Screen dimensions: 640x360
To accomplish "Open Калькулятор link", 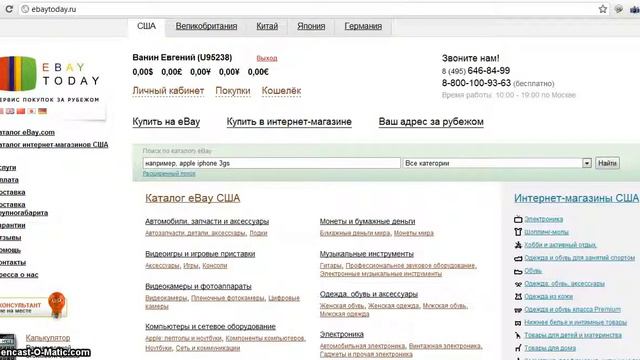I will click(48, 338).
